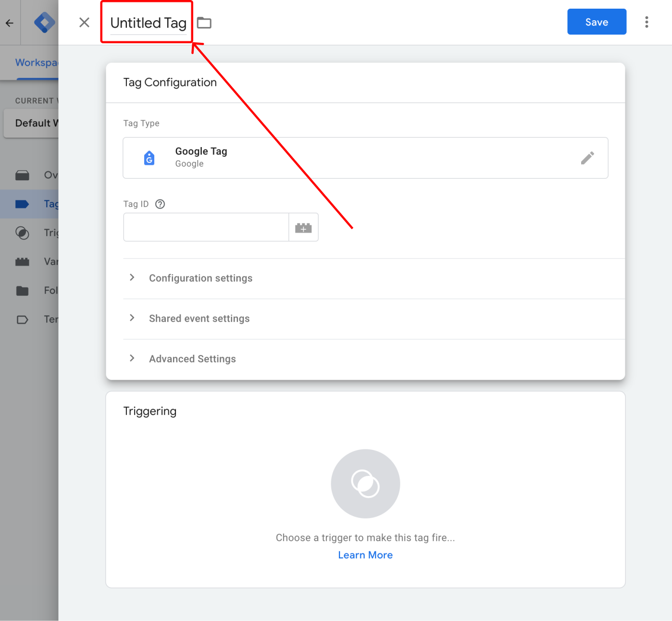The image size is (672, 621).
Task: Close the tag editor panel
Action: coord(84,23)
